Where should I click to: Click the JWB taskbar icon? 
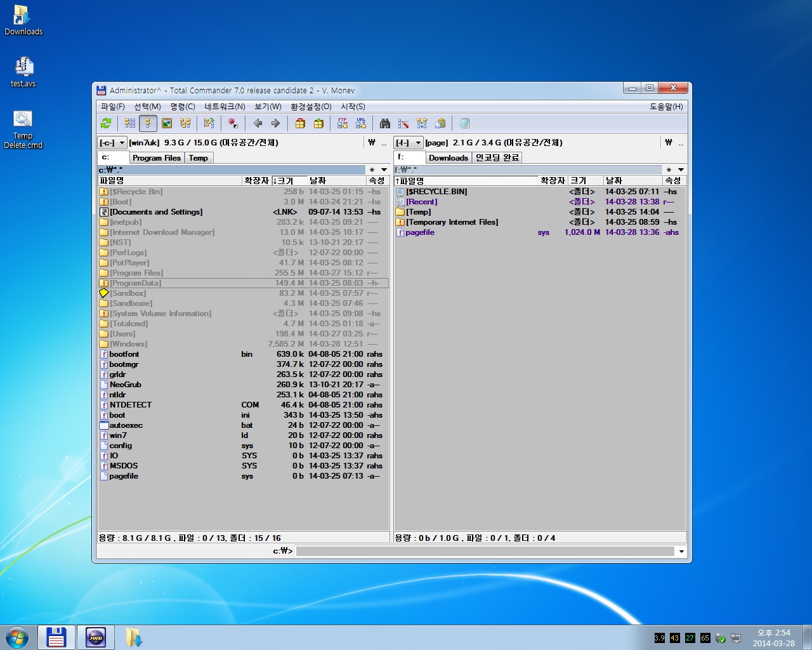pyautogui.click(x=96, y=637)
